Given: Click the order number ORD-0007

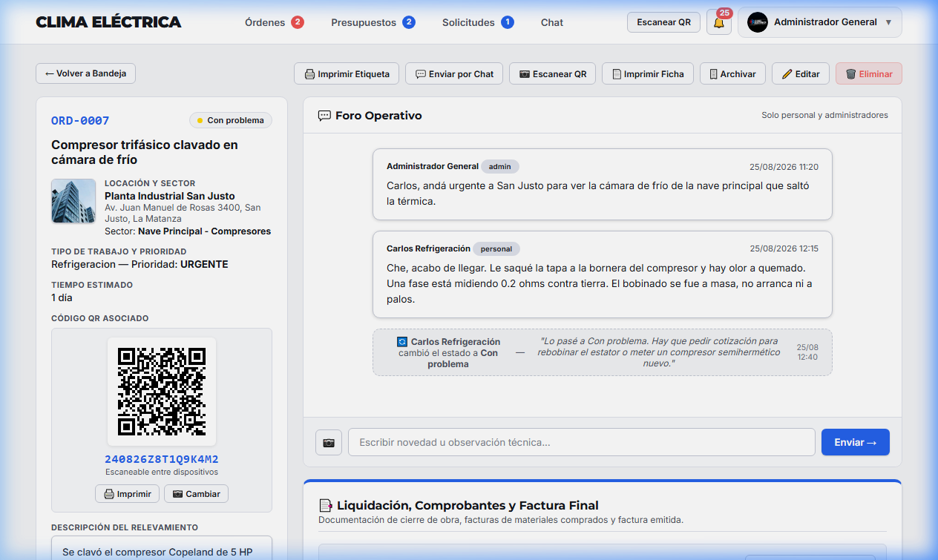Looking at the screenshot, I should (80, 120).
